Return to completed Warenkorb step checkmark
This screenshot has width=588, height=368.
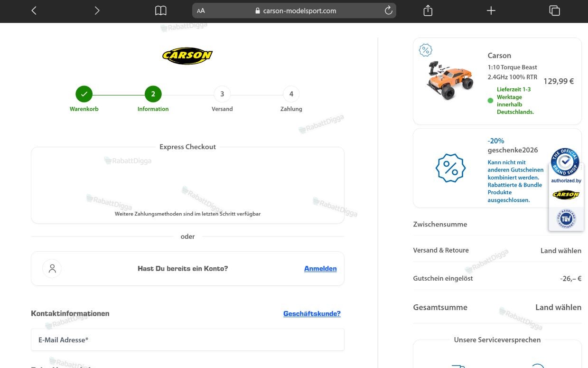click(x=84, y=94)
